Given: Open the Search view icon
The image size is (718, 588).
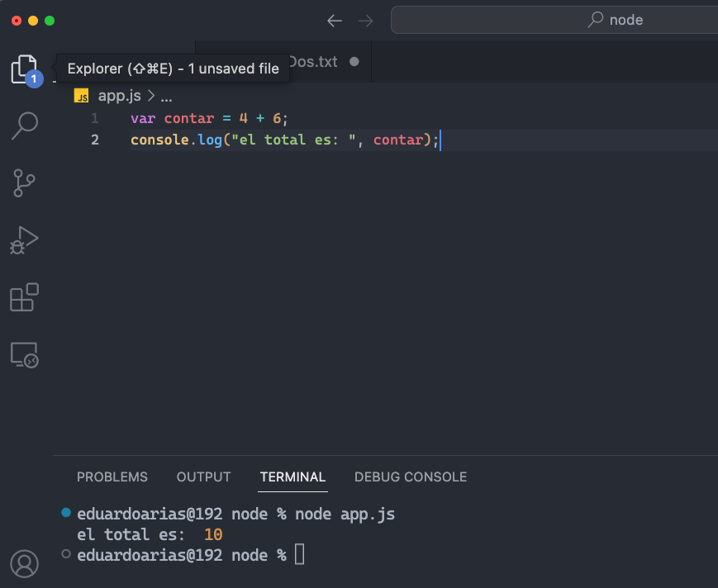Looking at the screenshot, I should (24, 126).
